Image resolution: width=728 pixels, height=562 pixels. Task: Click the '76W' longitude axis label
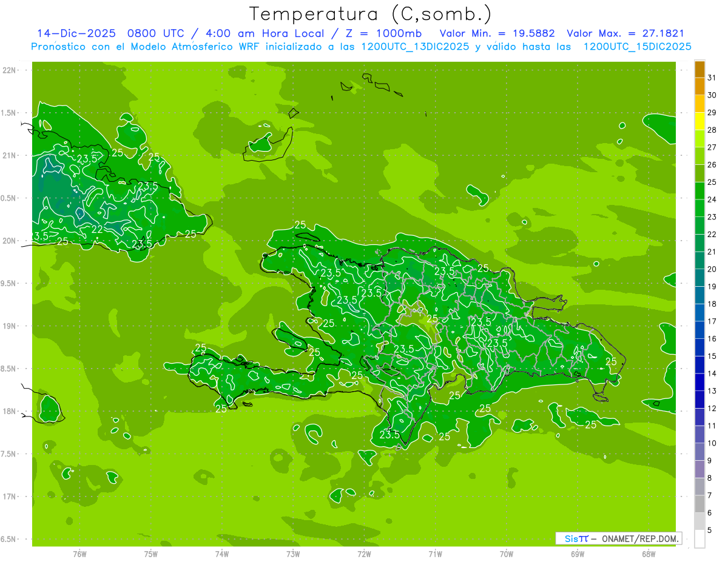[79, 554]
